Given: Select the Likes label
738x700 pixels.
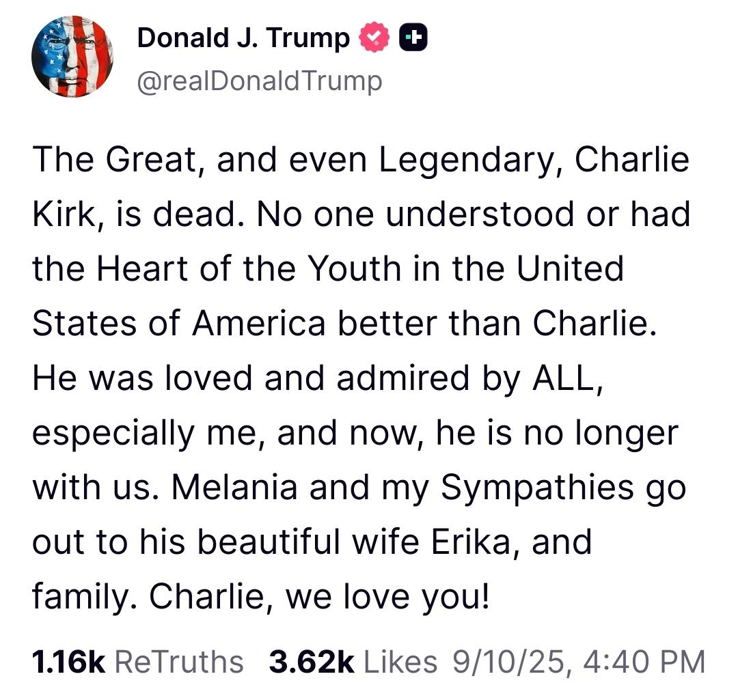Looking at the screenshot, I should click(x=401, y=661).
